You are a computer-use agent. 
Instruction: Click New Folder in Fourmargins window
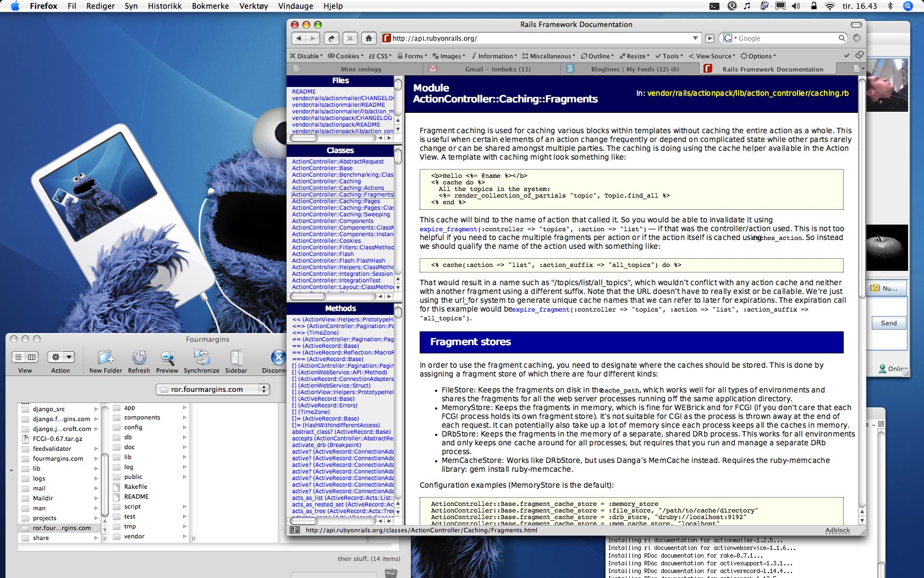coord(106,362)
